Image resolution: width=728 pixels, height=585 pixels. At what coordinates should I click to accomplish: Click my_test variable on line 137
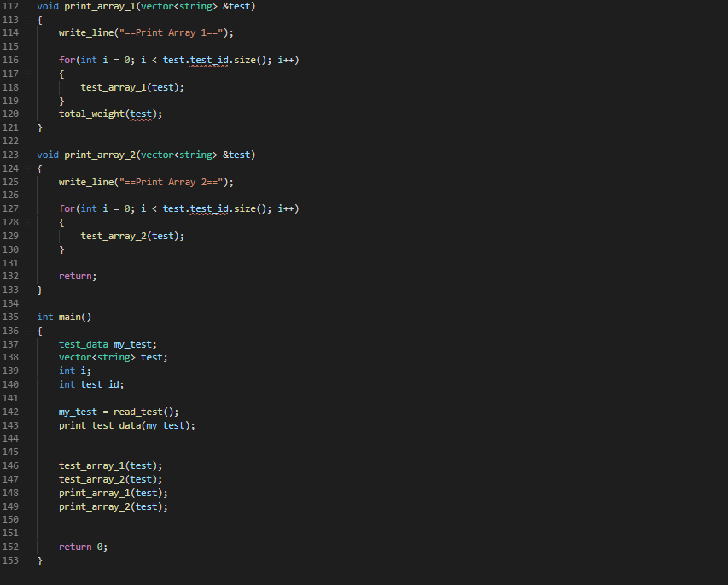tap(132, 344)
